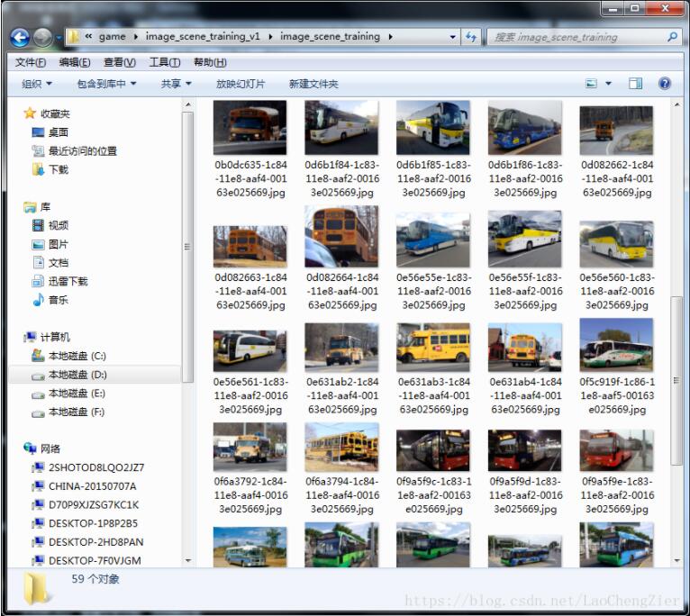Screen dimensions: 690x616
Task: Click the magnifier search icon
Action: pyautogui.click(x=672, y=37)
